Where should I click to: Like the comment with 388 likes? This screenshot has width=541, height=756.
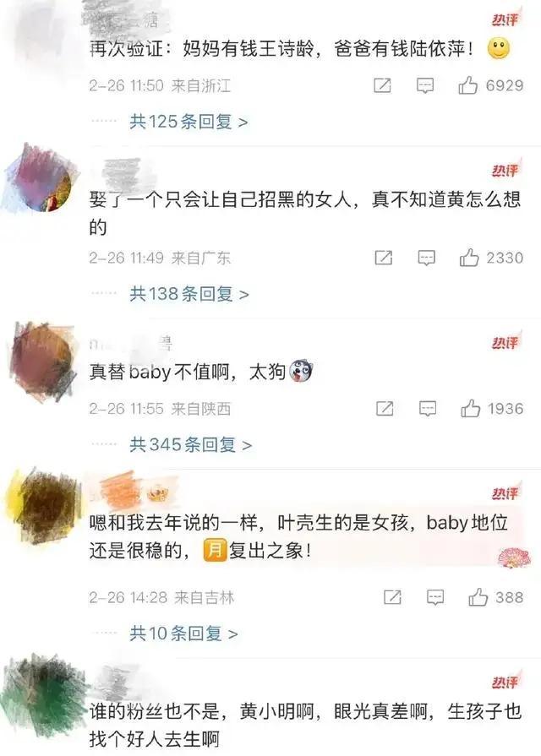(x=478, y=598)
